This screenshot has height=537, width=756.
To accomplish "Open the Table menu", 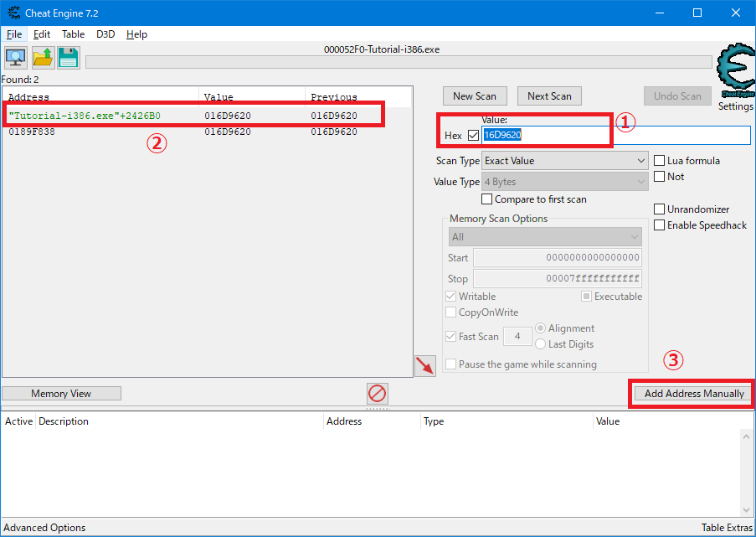I will pyautogui.click(x=74, y=34).
